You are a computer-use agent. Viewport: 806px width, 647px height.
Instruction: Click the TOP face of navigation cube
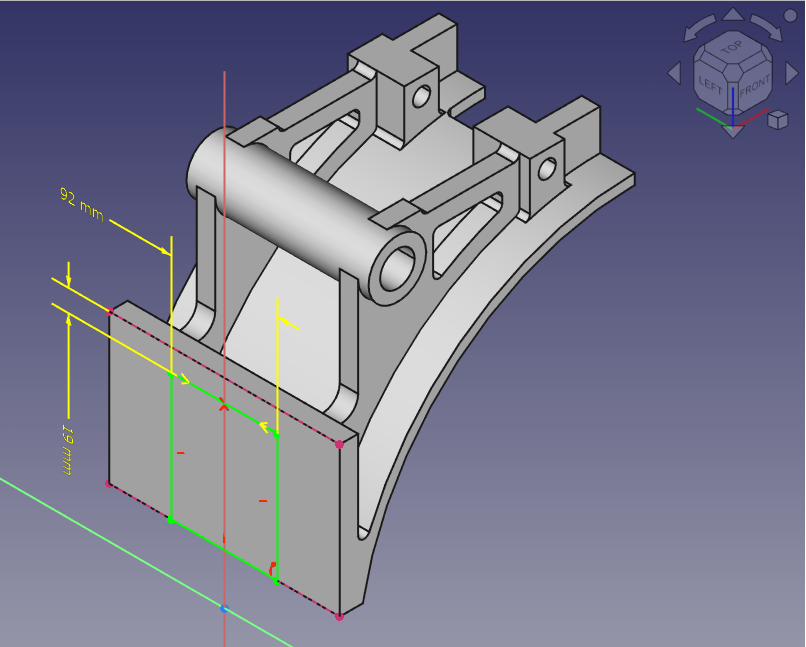pyautogui.click(x=732, y=48)
